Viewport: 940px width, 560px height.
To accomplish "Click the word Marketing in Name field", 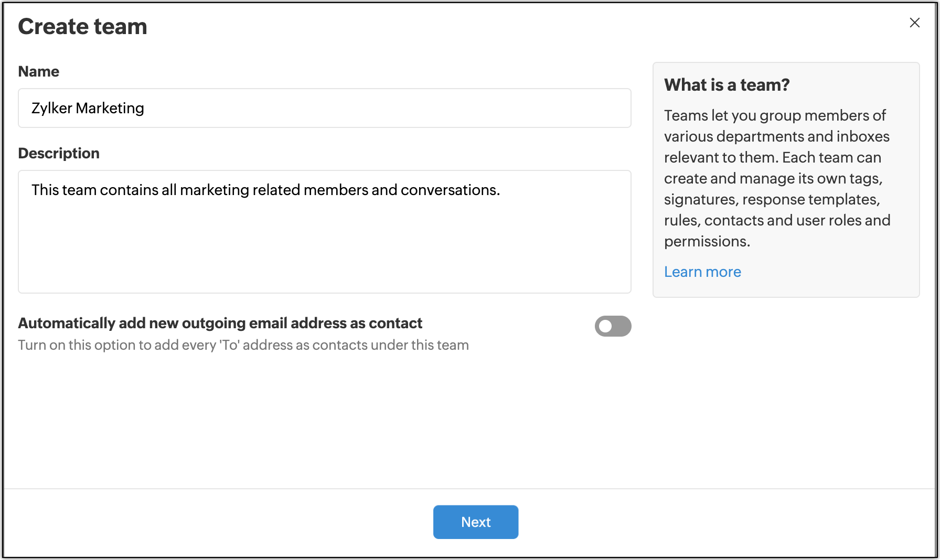I will coord(110,108).
